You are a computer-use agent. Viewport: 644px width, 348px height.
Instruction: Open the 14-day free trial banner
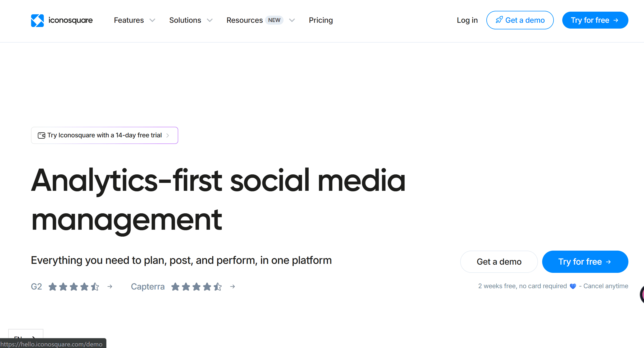(x=104, y=135)
